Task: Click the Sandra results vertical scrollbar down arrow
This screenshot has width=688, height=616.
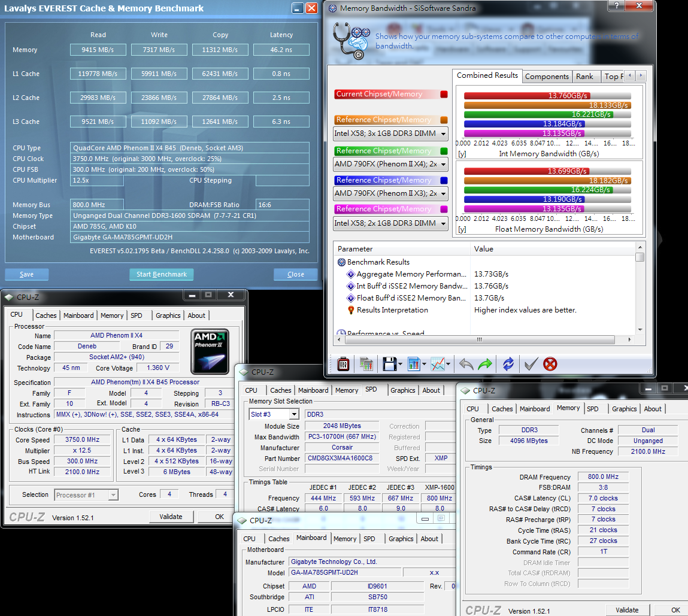Action: (x=640, y=330)
